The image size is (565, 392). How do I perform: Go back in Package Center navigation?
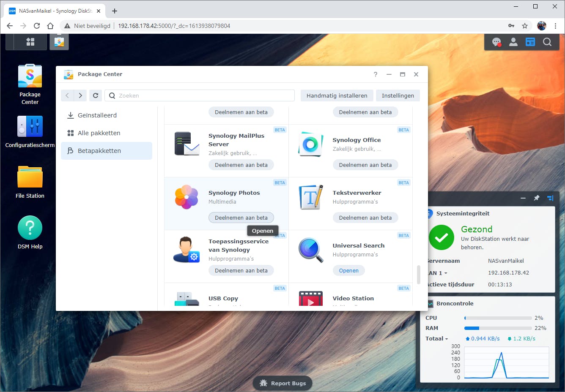(x=67, y=95)
